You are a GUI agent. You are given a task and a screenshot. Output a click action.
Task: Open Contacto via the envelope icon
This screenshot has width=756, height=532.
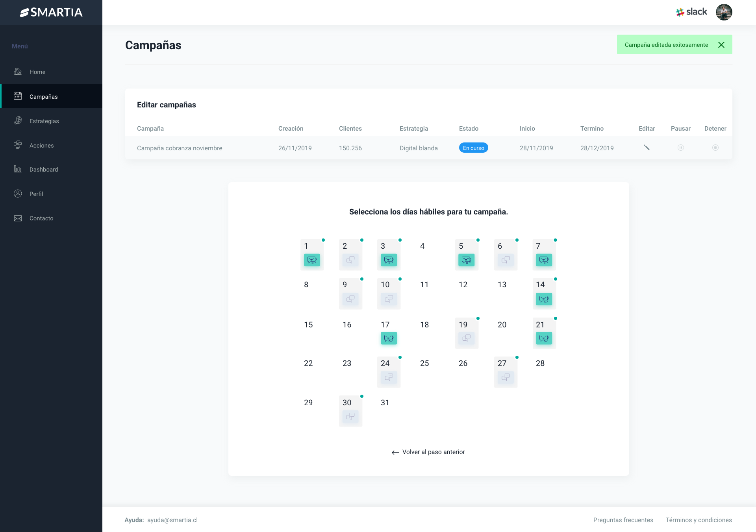click(18, 218)
